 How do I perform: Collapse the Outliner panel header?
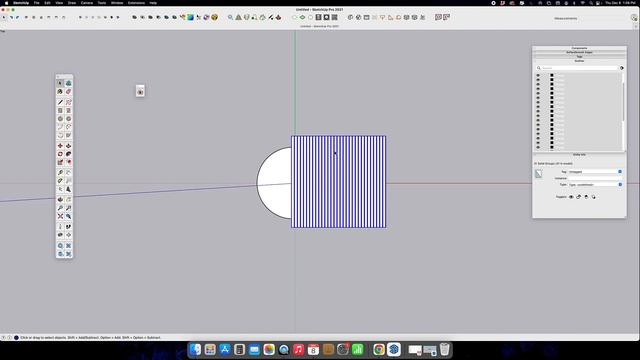pos(579,61)
